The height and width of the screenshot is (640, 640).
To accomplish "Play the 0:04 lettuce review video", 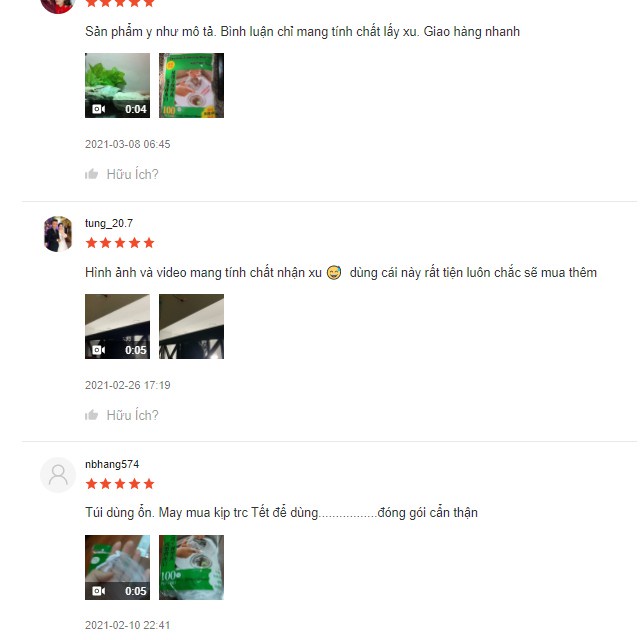I will [x=118, y=85].
